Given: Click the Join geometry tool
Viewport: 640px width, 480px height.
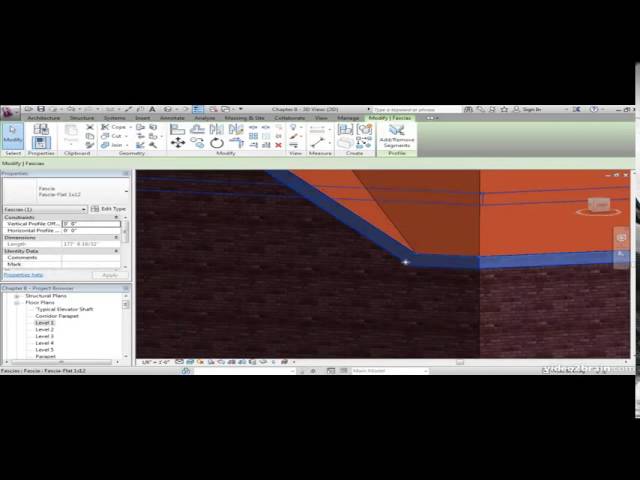Looking at the screenshot, I should click(112, 145).
